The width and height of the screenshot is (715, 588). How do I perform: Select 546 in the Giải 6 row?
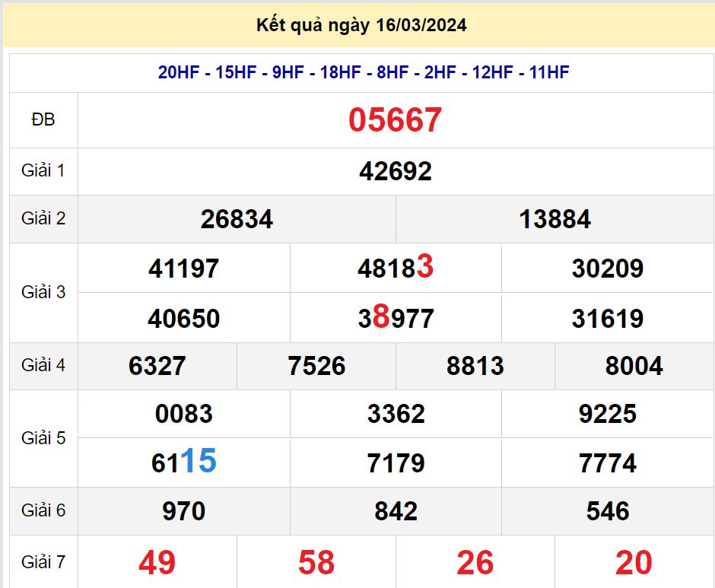(608, 511)
